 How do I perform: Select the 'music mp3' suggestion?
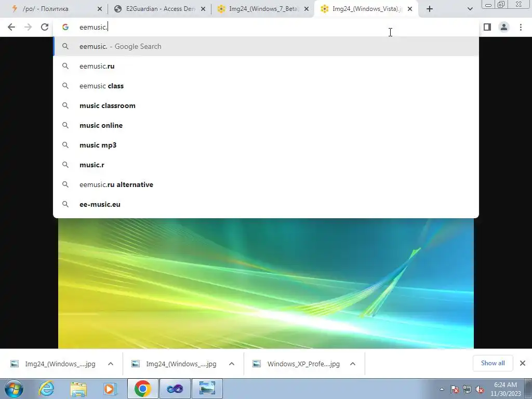[x=266, y=145]
